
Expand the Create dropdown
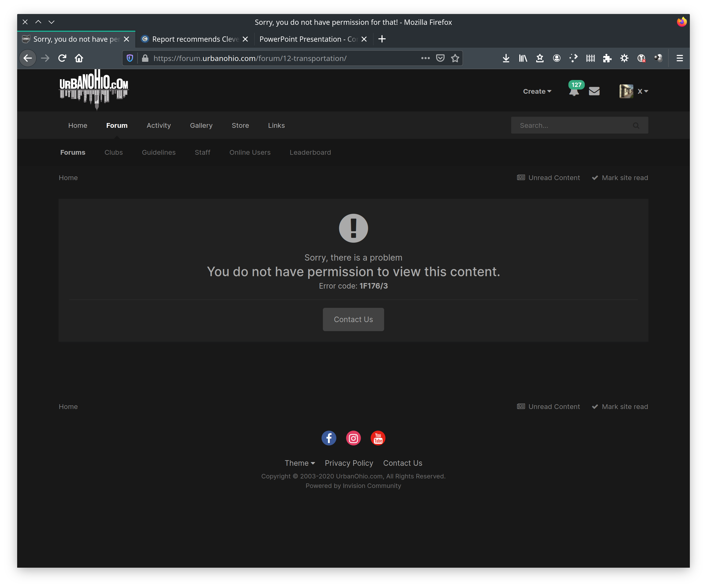click(537, 91)
